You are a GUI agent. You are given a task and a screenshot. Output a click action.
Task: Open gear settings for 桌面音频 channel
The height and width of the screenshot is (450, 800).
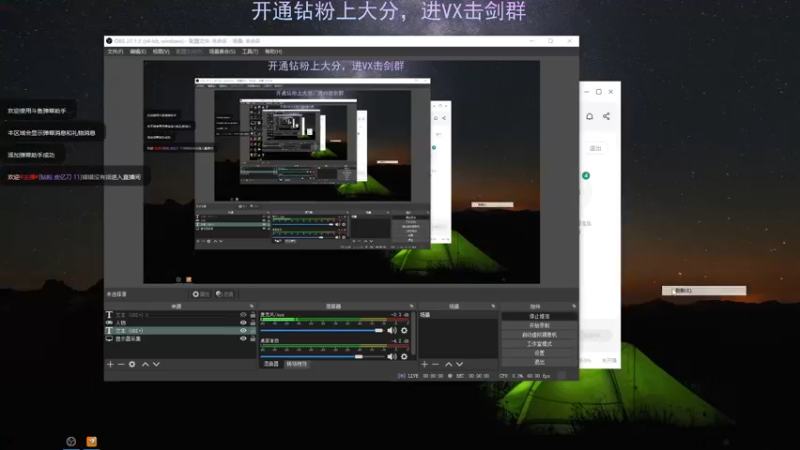(x=404, y=357)
